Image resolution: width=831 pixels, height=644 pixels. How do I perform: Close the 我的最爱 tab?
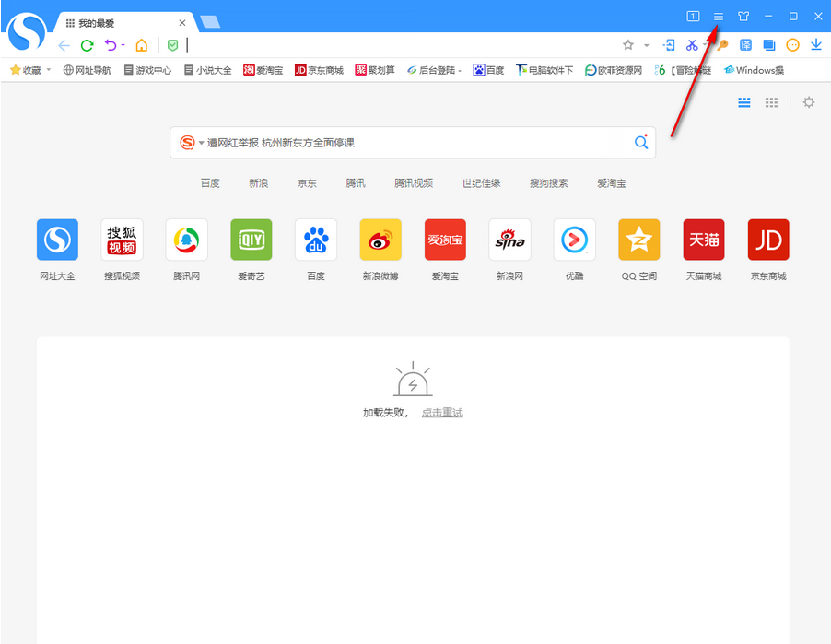tap(181, 23)
